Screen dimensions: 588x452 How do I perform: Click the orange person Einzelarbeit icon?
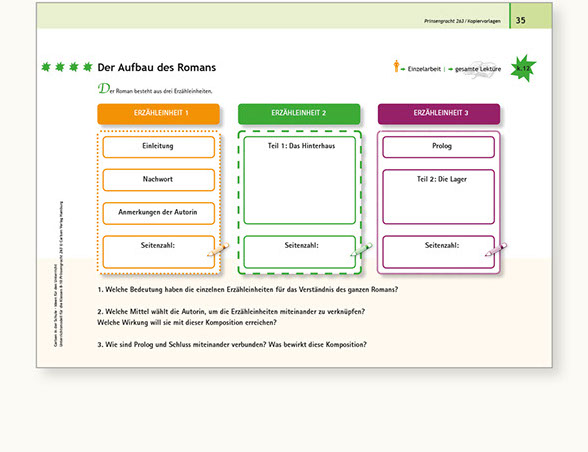tap(396, 66)
